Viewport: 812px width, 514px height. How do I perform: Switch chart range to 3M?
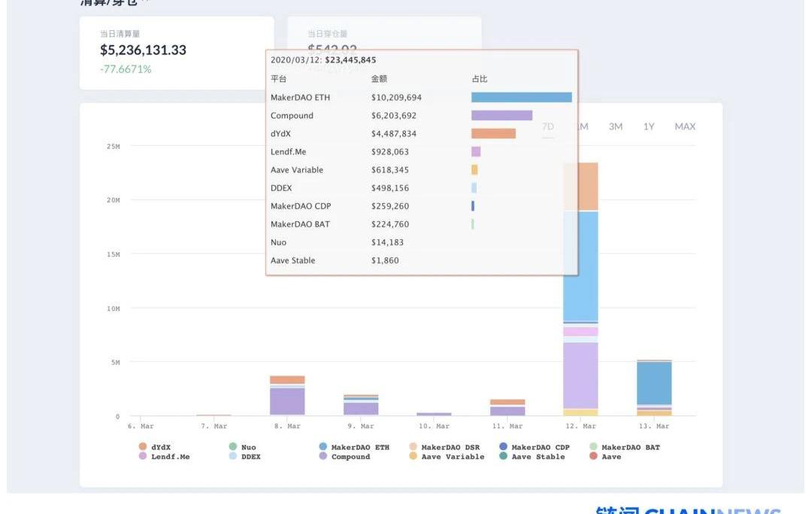point(615,126)
